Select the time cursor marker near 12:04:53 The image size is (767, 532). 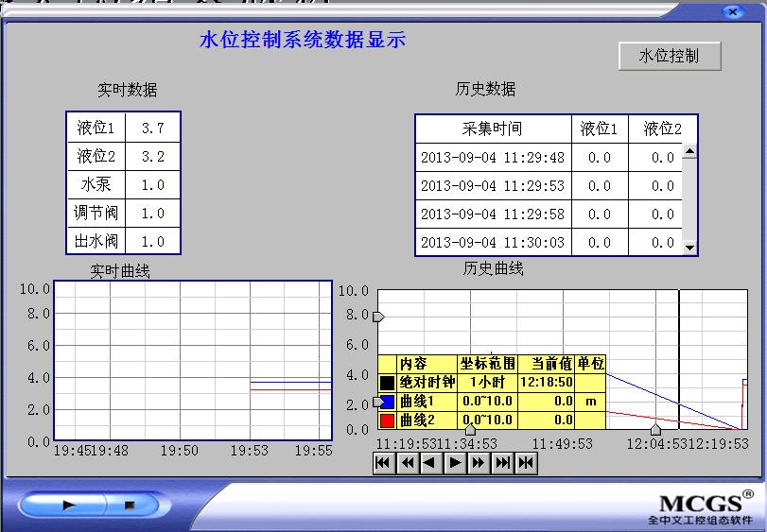point(655,430)
